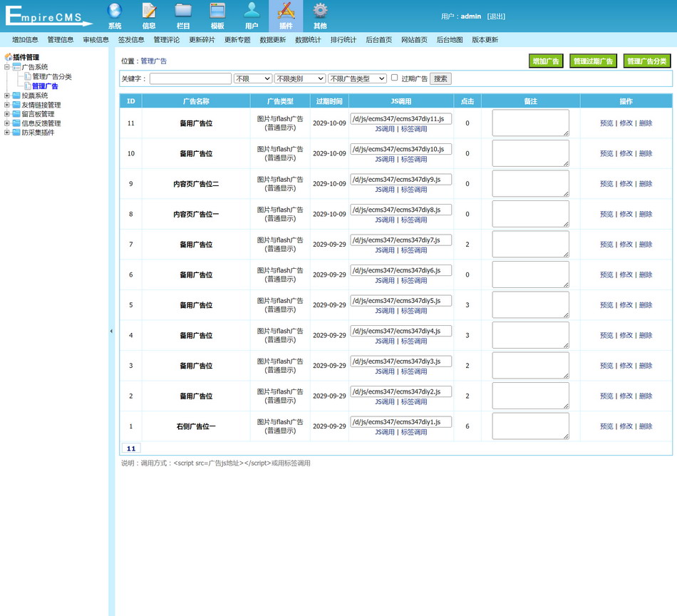The width and height of the screenshot is (677, 616).
Task: Open the 模板 window icon
Action: (217, 11)
